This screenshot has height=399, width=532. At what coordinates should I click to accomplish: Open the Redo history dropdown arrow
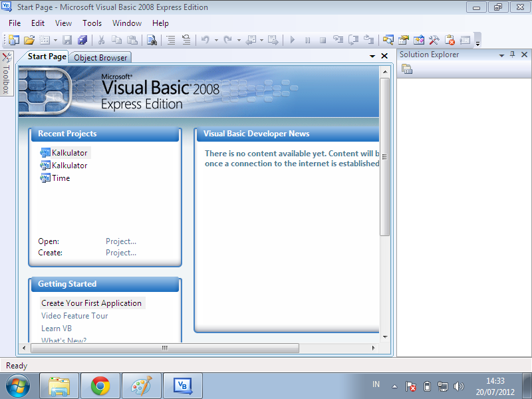coord(239,41)
